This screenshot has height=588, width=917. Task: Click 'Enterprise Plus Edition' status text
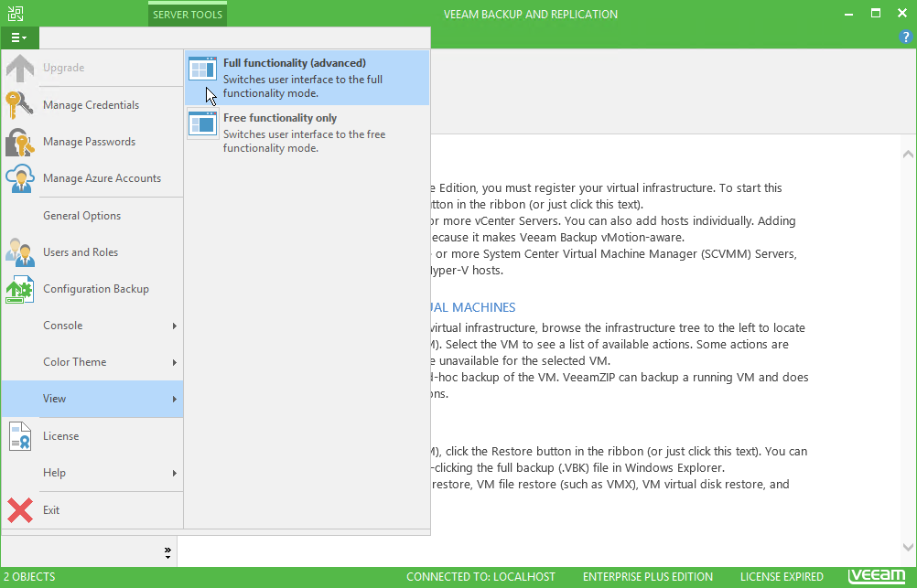648,577
